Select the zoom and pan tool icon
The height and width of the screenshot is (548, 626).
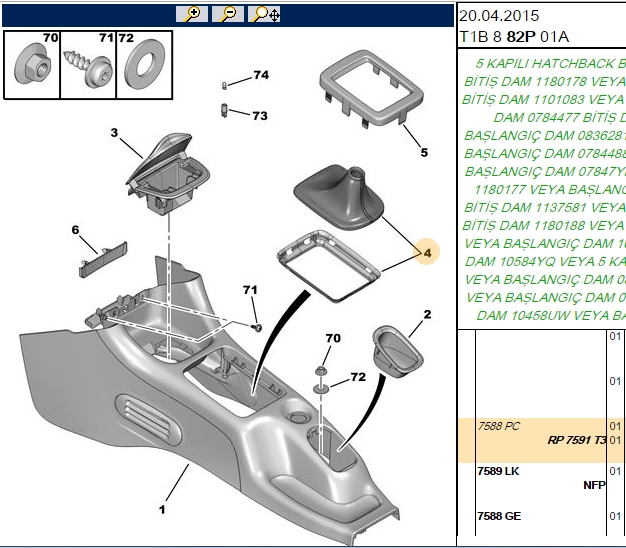pos(264,14)
